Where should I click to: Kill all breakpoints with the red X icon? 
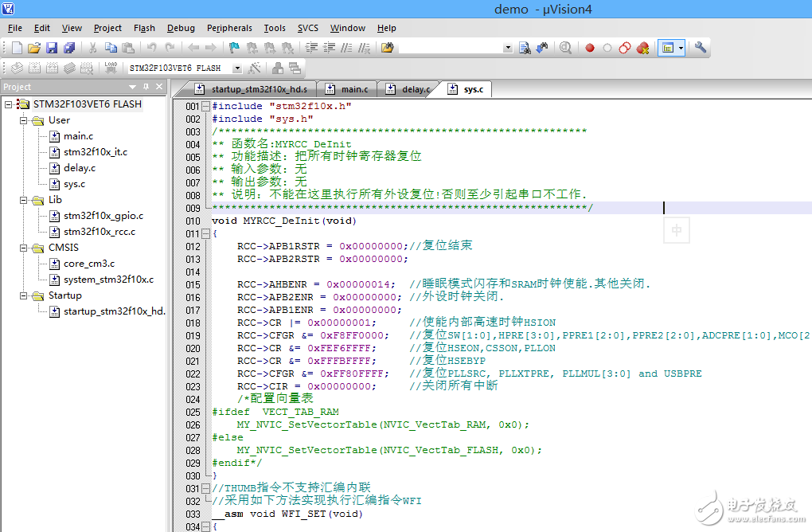[x=642, y=48]
